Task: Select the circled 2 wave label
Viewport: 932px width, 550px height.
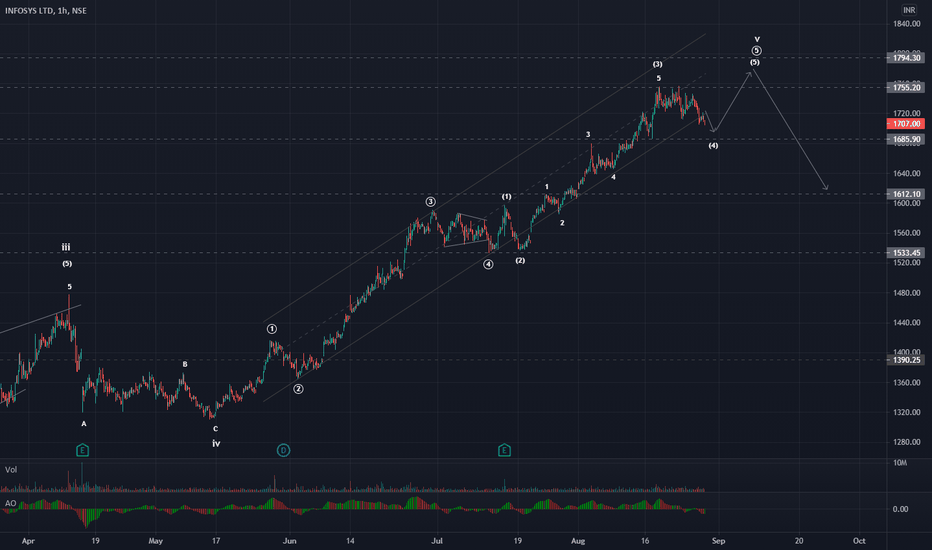Action: (x=298, y=389)
